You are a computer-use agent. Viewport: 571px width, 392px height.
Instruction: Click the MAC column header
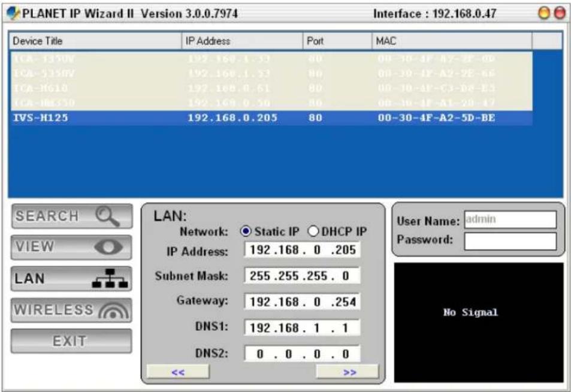click(x=452, y=41)
